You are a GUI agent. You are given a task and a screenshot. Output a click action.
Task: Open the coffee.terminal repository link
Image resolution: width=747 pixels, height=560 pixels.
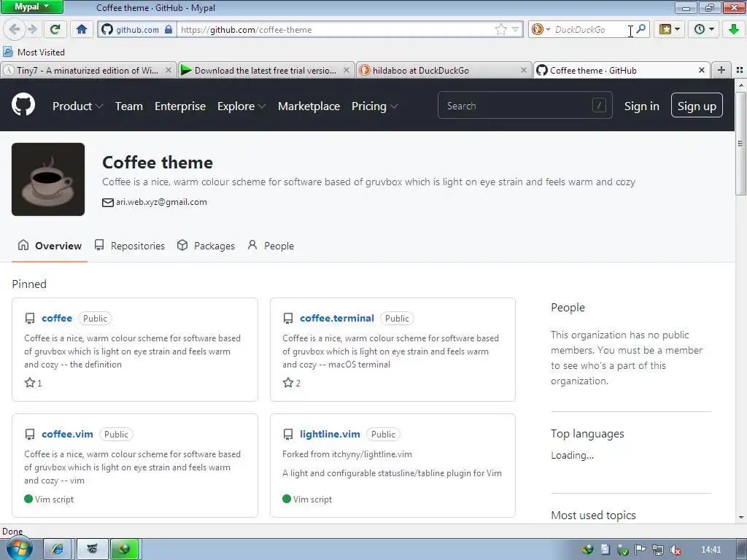point(337,318)
